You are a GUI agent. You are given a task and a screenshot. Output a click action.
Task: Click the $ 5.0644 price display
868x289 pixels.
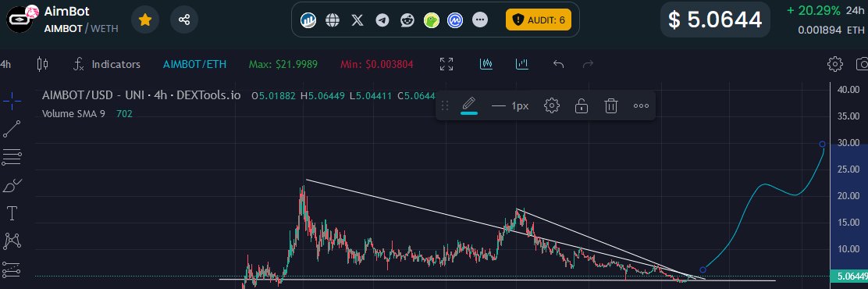coord(715,20)
